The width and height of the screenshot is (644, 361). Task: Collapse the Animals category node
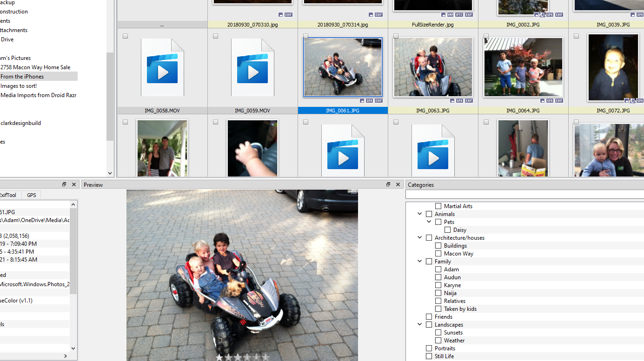tap(420, 214)
